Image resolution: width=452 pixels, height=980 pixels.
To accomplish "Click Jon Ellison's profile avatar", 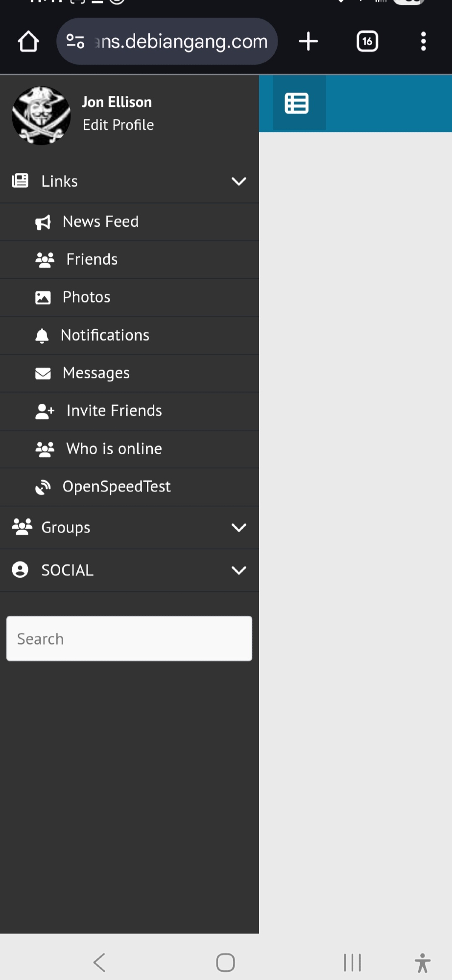I will tap(41, 116).
